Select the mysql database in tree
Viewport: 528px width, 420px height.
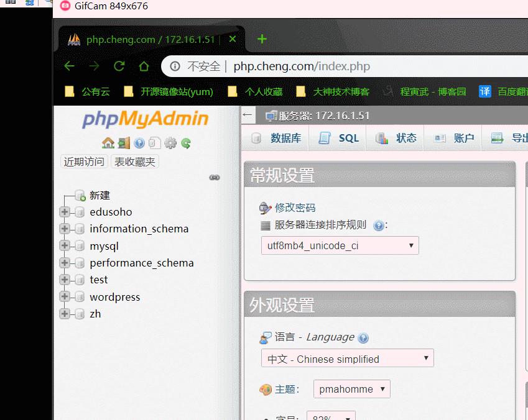pyautogui.click(x=104, y=246)
